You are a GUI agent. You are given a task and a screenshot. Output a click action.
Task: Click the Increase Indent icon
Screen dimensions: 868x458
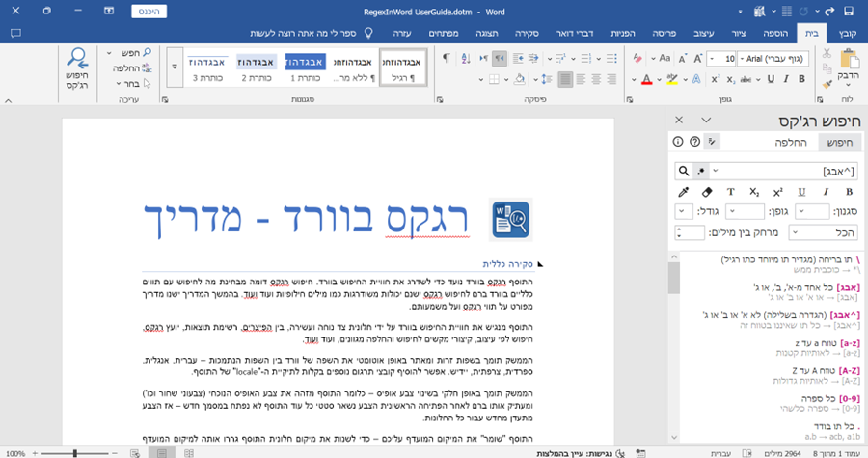pos(518,58)
